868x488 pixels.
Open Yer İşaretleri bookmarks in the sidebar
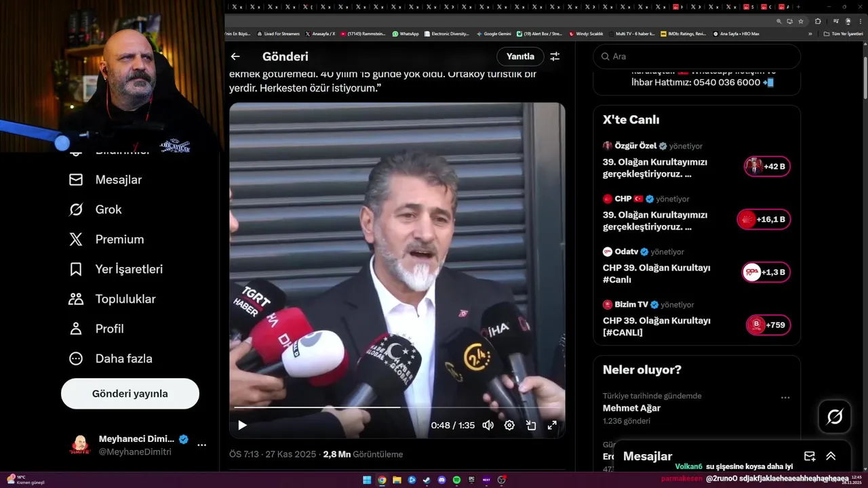pos(116,269)
